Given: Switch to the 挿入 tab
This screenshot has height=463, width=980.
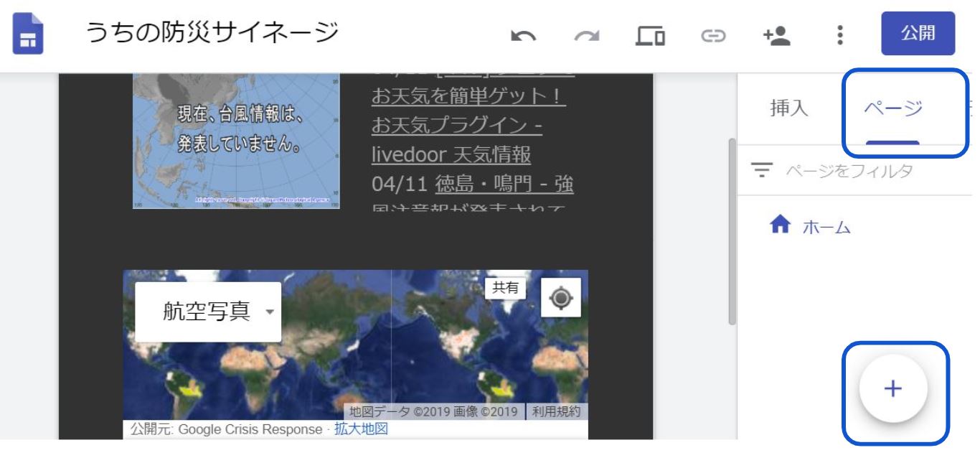Looking at the screenshot, I should pyautogui.click(x=788, y=108).
